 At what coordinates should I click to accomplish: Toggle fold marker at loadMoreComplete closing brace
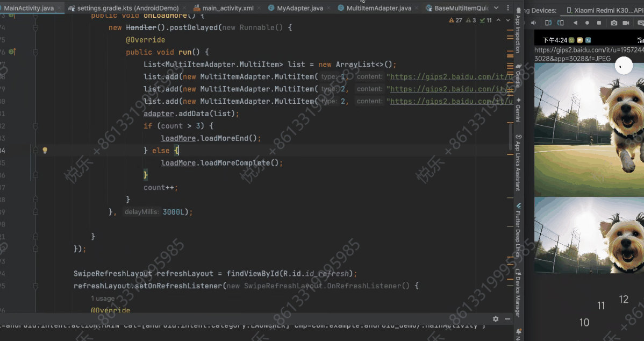click(x=35, y=175)
